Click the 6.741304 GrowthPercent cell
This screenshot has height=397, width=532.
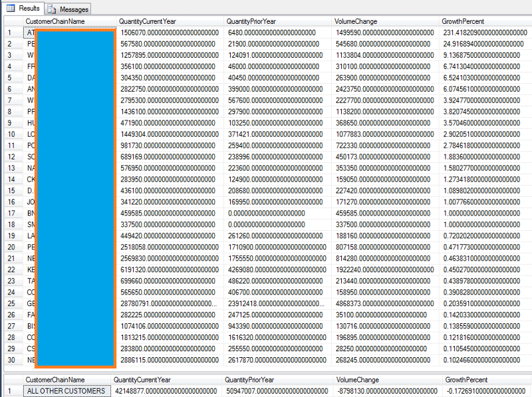click(x=485, y=66)
